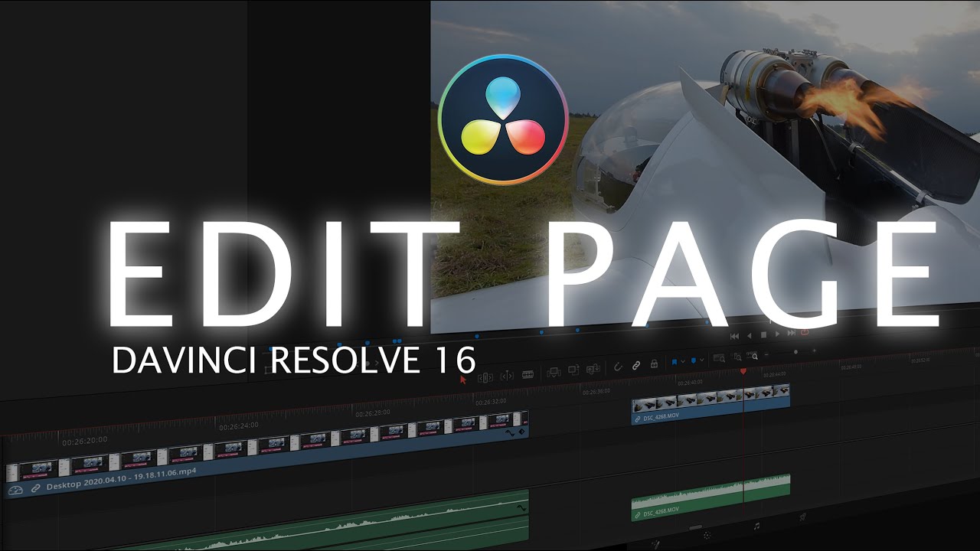This screenshot has height=551, width=980.
Task: Toggle the red Loop playback icon
Action: pyautogui.click(x=805, y=332)
